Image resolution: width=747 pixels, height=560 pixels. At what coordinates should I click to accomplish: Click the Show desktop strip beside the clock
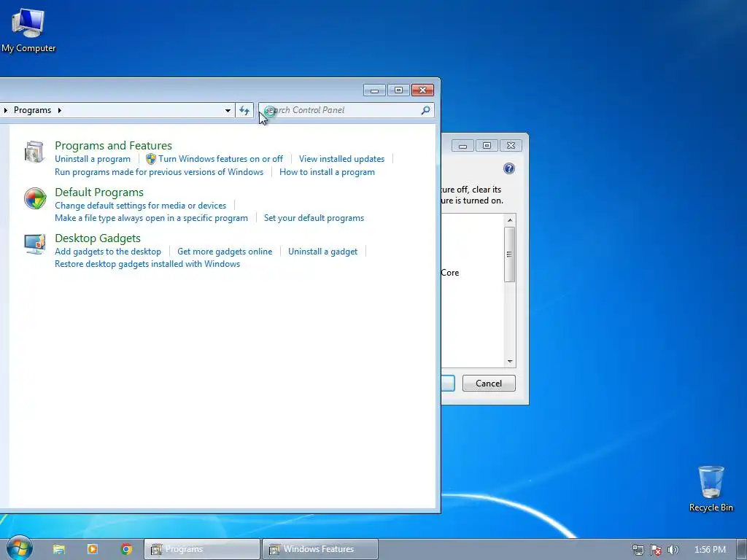tap(742, 550)
